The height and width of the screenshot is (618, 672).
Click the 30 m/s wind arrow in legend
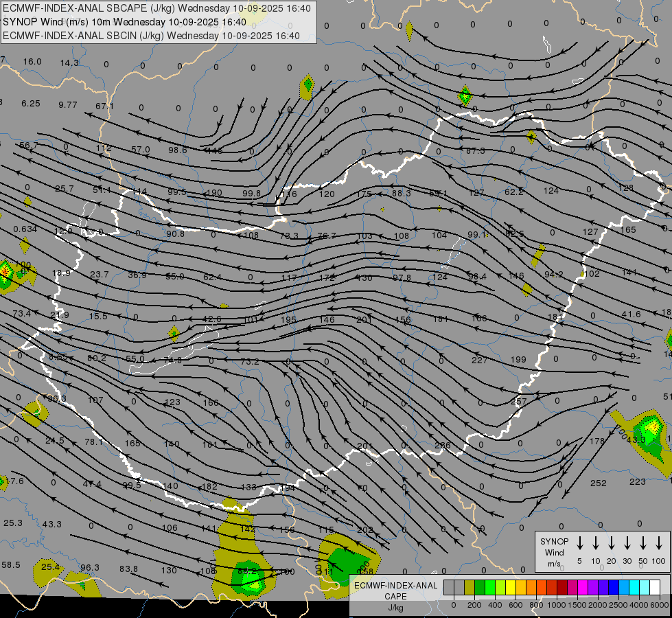(627, 543)
